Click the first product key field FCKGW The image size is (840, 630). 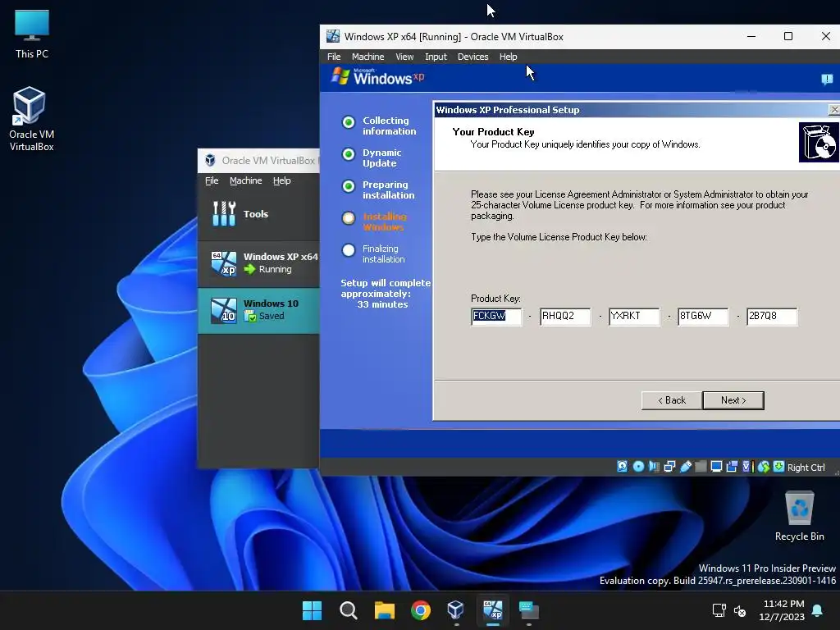coord(496,316)
